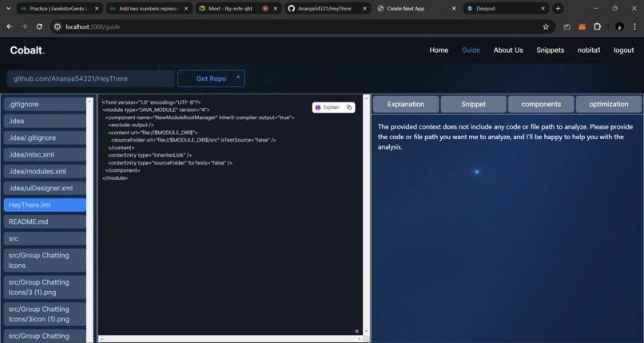This screenshot has width=644, height=343.
Task: Open new browser tab with plus icon
Action: click(x=558, y=8)
